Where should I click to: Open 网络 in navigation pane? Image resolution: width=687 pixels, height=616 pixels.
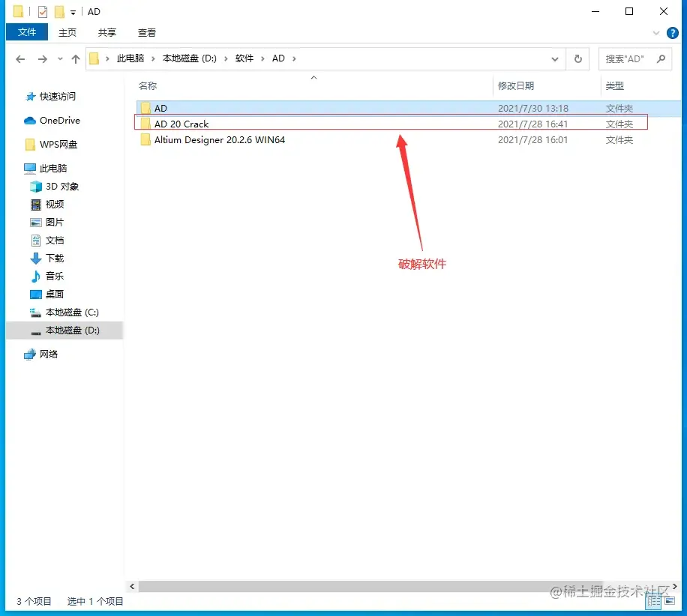coord(49,354)
